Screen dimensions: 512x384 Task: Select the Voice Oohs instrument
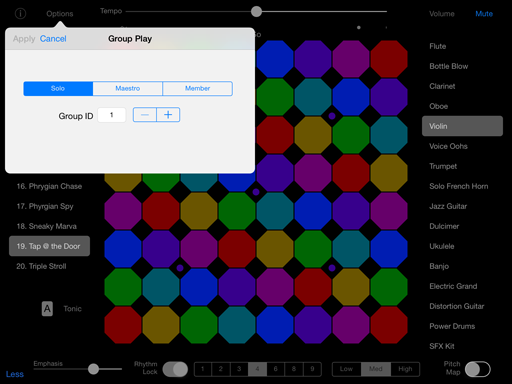(462, 146)
